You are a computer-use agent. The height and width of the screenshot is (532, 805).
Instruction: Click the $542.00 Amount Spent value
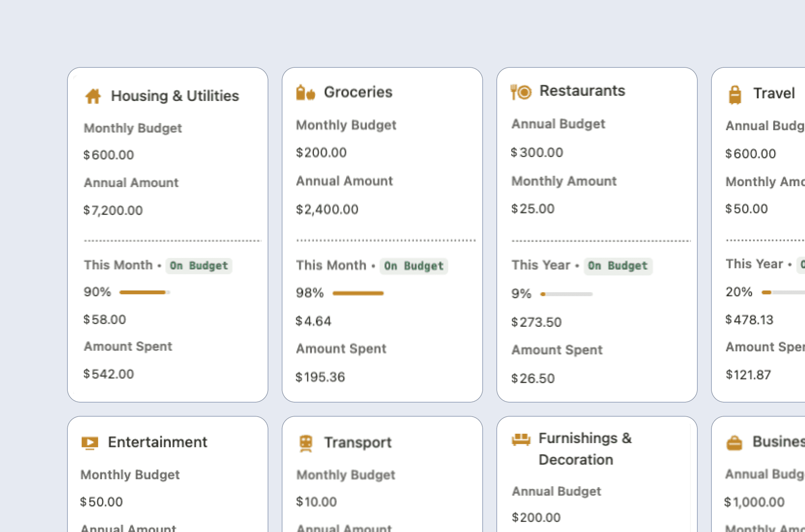tap(109, 374)
